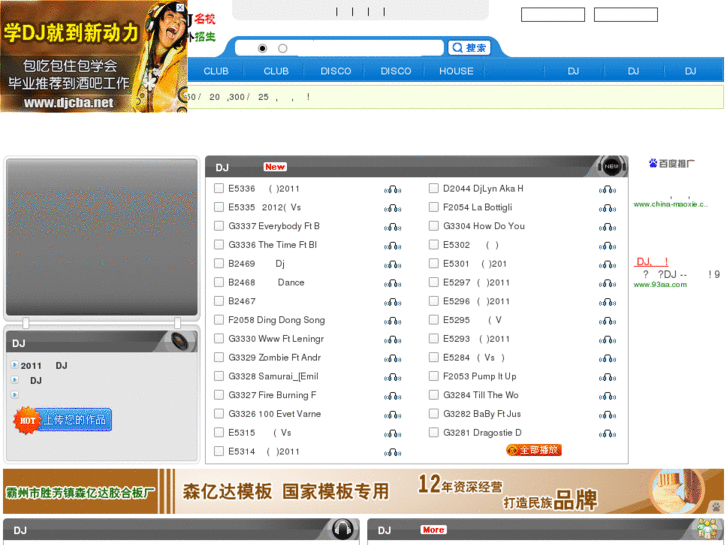Play G3281 Dragostie D headphone icon
The width and height of the screenshot is (727, 545).
(x=607, y=434)
